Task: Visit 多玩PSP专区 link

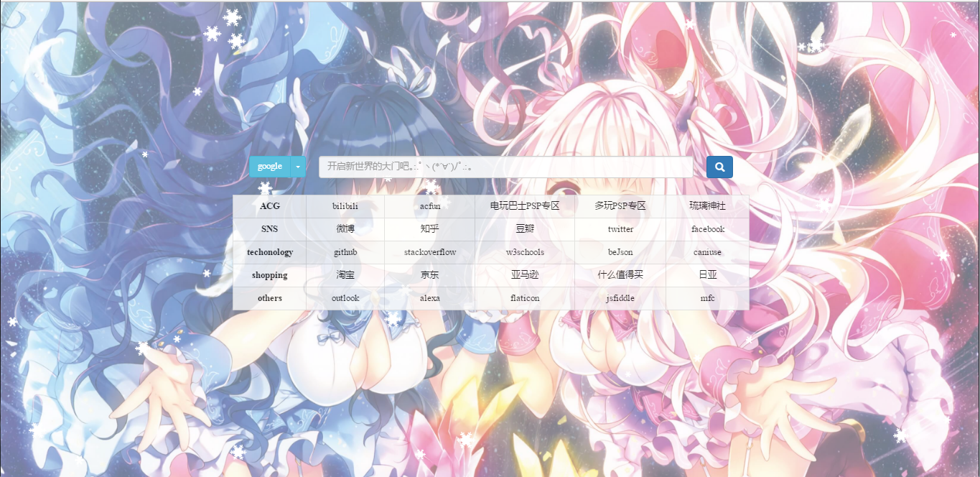Action: 620,206
